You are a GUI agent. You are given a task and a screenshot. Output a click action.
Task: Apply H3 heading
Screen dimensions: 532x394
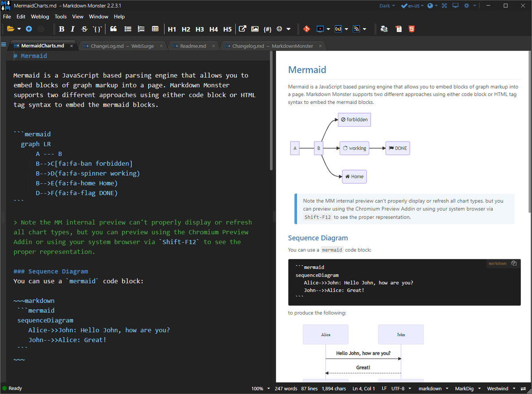(199, 29)
